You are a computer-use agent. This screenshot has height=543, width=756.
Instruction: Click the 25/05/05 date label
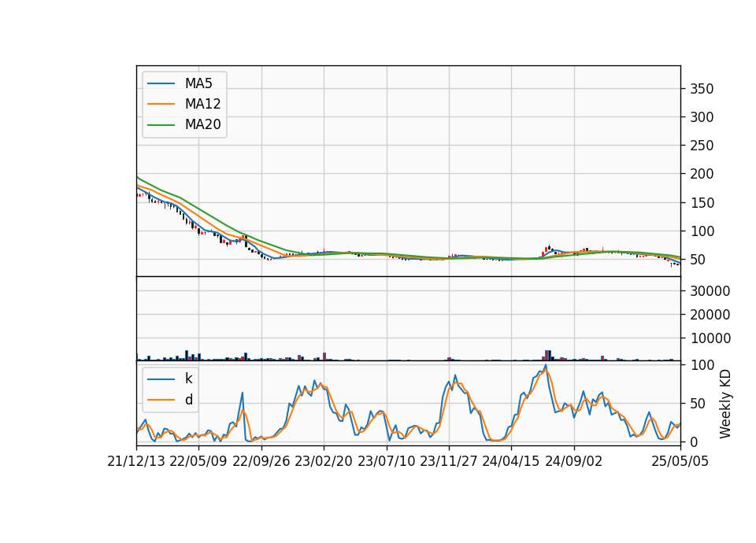tap(680, 462)
